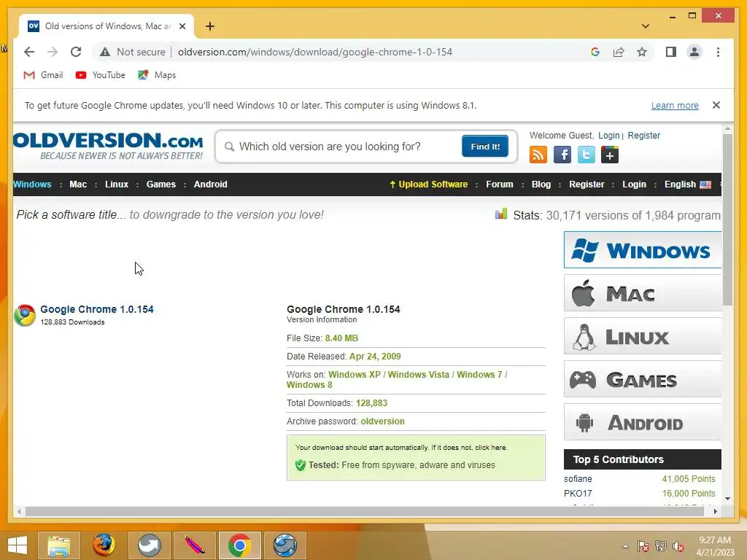Open the YouTube bookmark
The width and height of the screenshot is (747, 560).
(101, 75)
